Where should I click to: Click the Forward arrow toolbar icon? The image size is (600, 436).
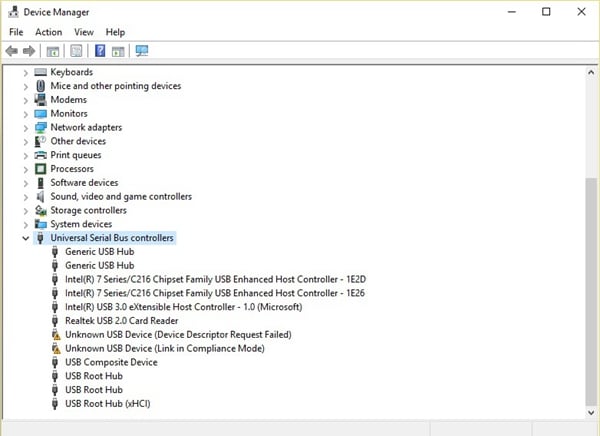click(x=29, y=51)
